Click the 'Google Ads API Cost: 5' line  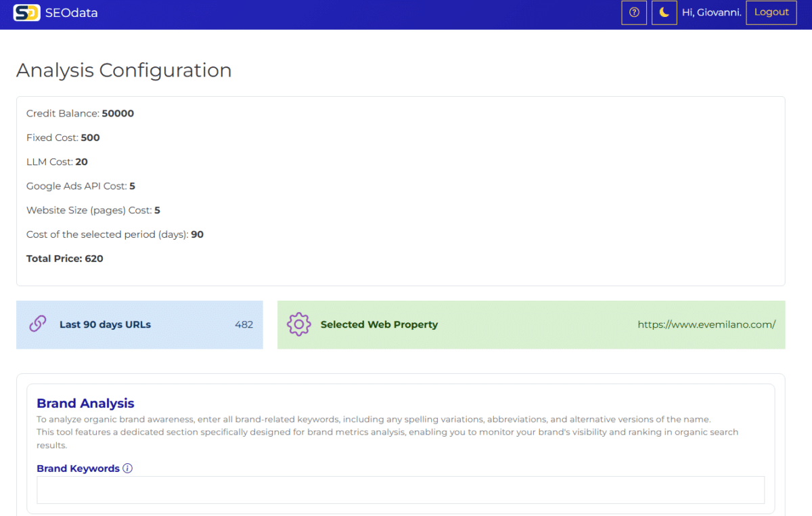point(81,186)
